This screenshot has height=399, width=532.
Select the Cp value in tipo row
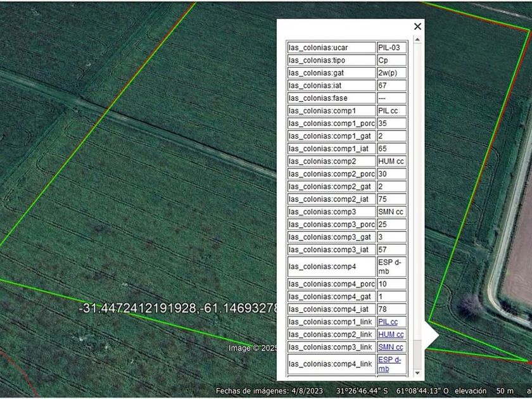(391, 60)
